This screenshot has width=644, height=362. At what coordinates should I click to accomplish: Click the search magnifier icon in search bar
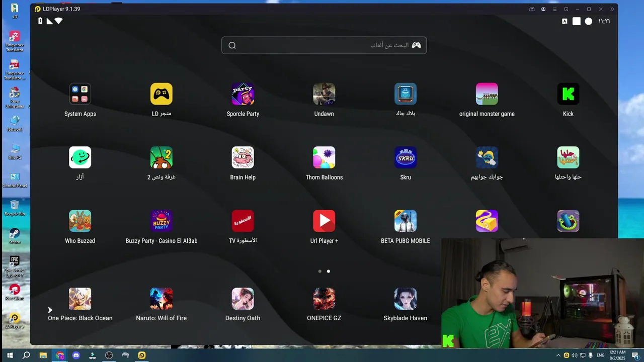[x=232, y=45]
